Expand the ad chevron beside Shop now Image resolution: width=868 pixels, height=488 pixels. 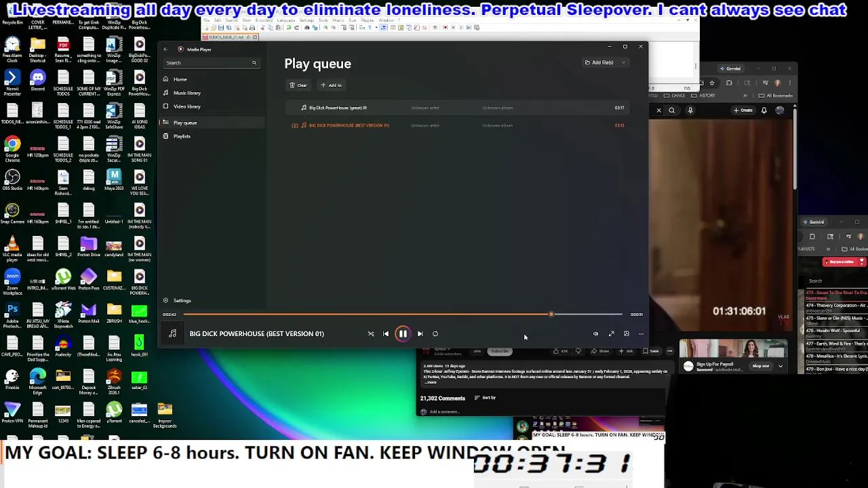(x=780, y=366)
